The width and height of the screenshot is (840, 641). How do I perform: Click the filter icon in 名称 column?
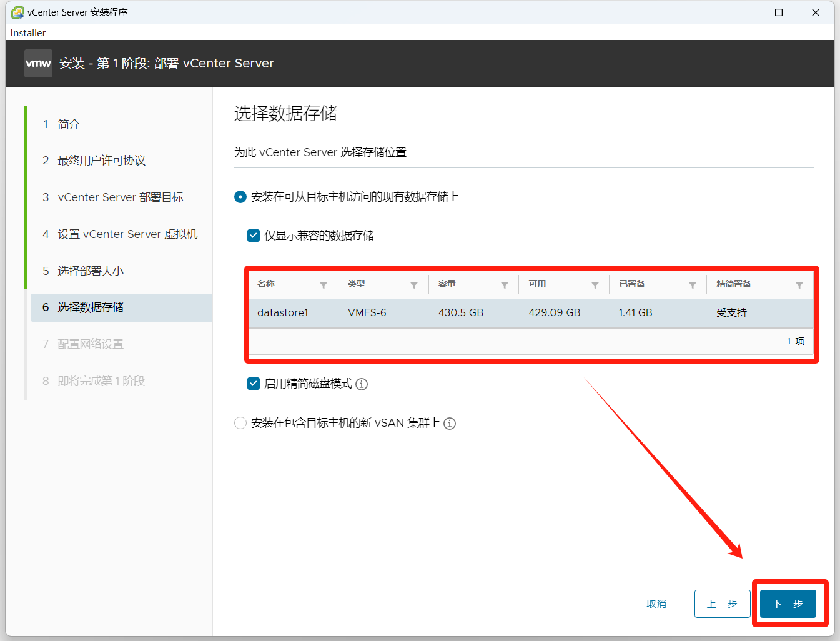(324, 286)
